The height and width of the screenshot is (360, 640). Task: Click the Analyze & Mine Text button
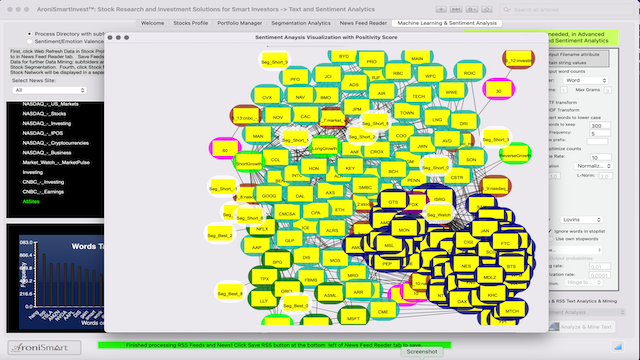[582, 327]
